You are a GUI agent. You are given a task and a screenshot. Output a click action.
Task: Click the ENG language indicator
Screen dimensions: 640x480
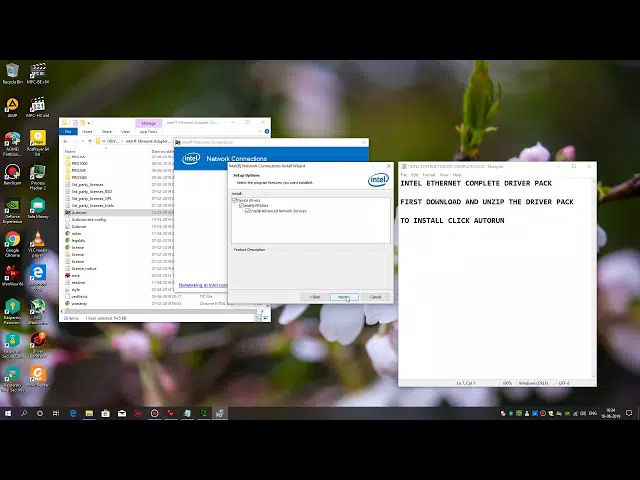coord(593,413)
